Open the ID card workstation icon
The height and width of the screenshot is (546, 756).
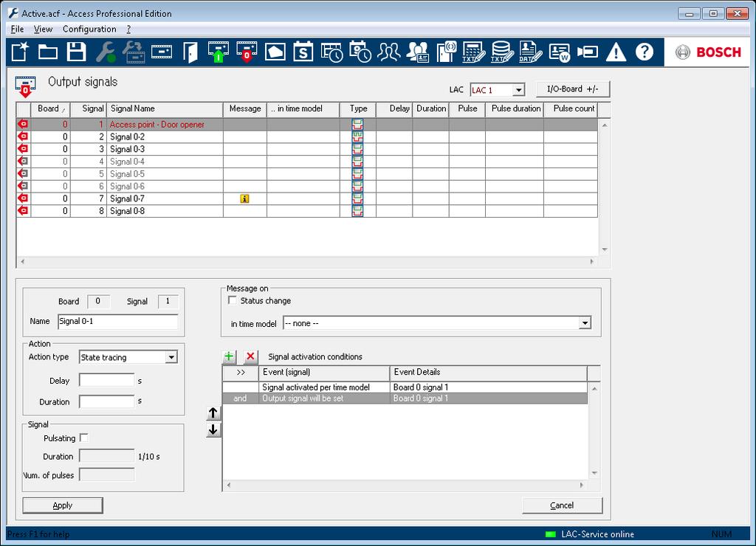click(560, 52)
